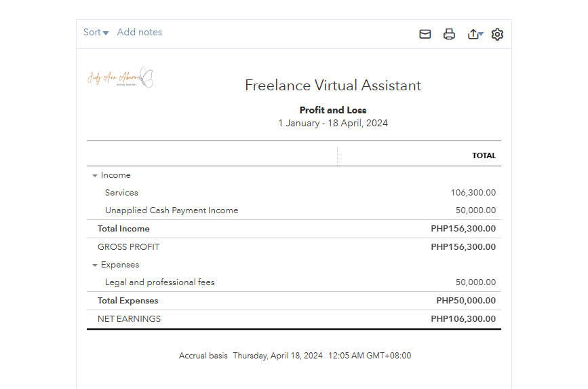Email the Profit and Loss report
The image size is (588, 389).
425,34
